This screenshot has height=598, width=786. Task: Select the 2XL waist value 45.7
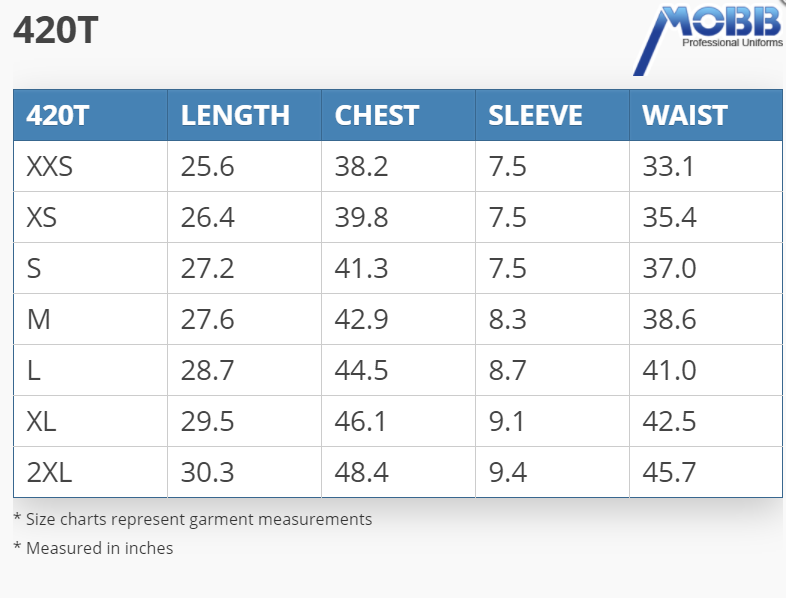point(669,472)
